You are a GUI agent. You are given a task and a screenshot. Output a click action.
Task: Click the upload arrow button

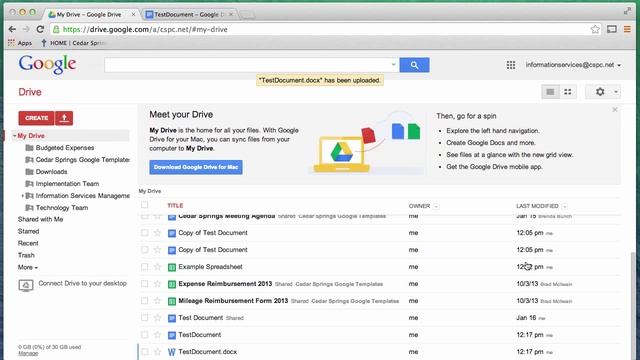coord(64,118)
